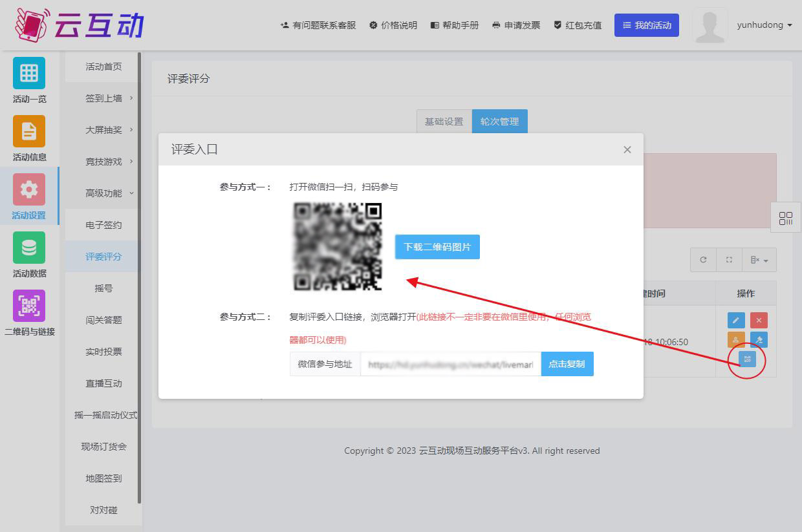
Task: Click the circled QR code action icon
Action: (747, 359)
